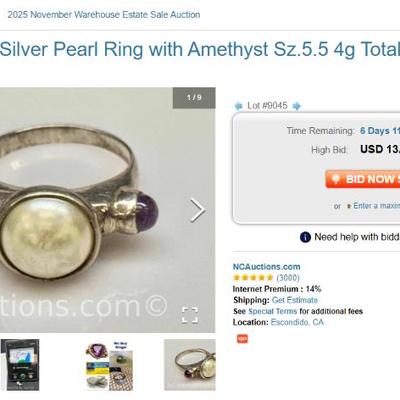Click the bidding help info icon
The image size is (400, 400).
coord(305,237)
